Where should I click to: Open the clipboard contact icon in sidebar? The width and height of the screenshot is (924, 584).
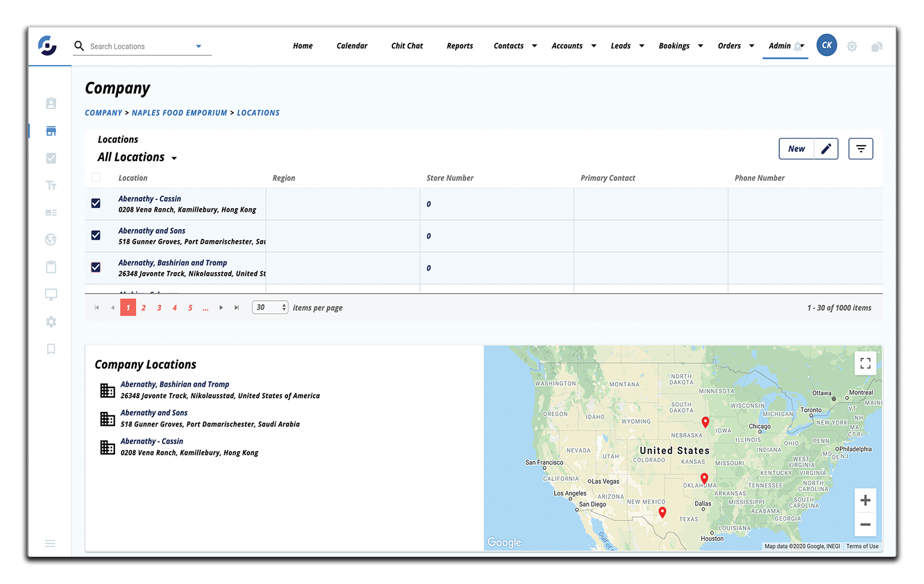click(51, 103)
